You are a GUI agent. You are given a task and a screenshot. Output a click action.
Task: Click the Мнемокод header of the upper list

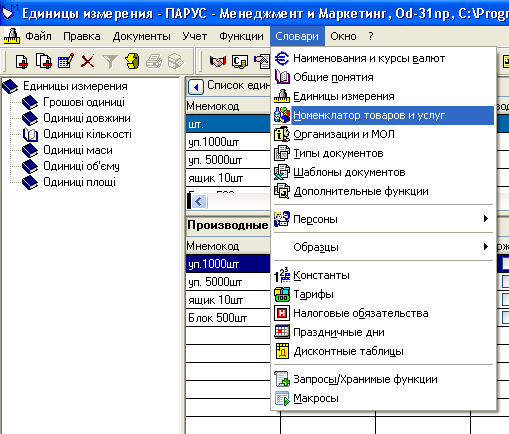[x=228, y=106]
